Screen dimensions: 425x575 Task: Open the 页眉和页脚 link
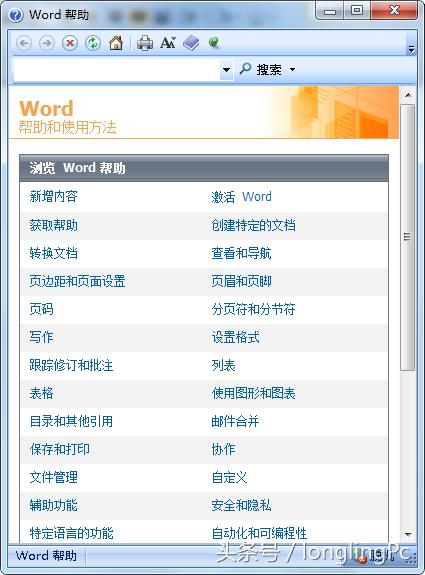coord(241,281)
